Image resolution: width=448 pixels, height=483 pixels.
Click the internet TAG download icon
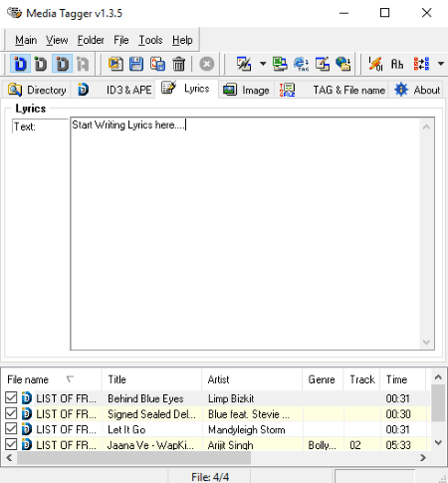point(301,64)
